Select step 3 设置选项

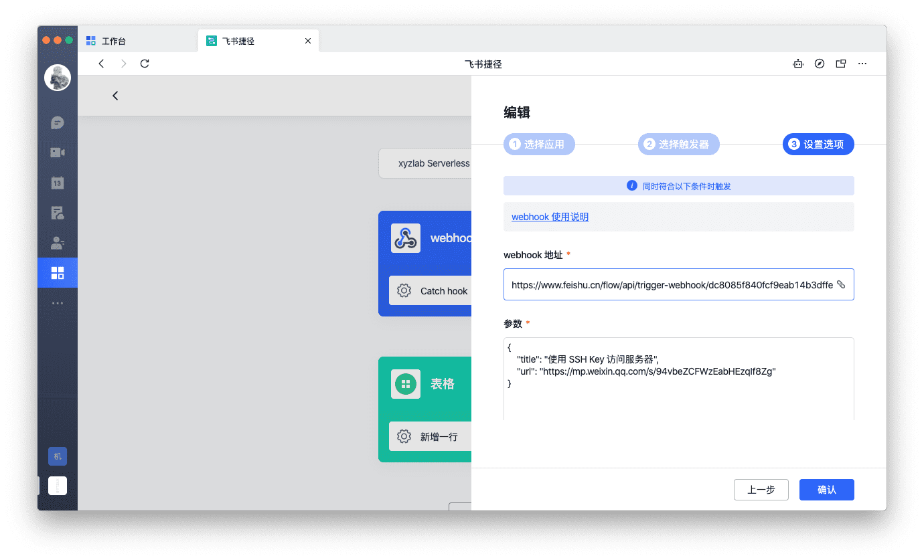pos(818,144)
